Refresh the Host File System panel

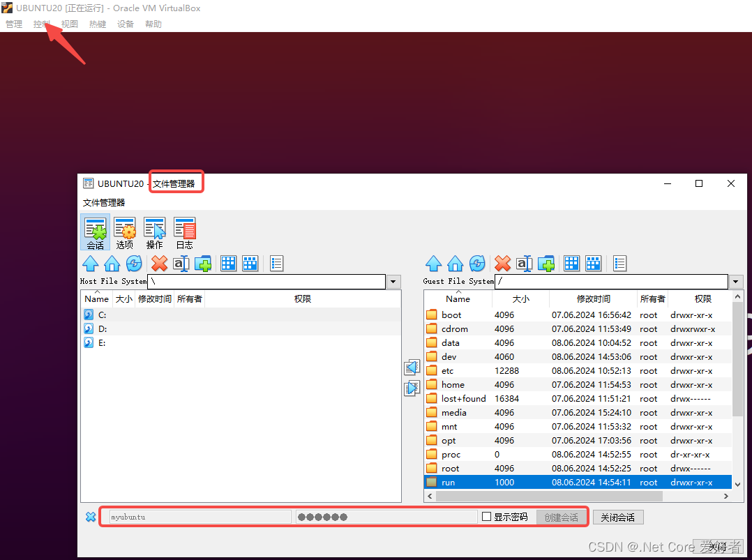pos(134,263)
